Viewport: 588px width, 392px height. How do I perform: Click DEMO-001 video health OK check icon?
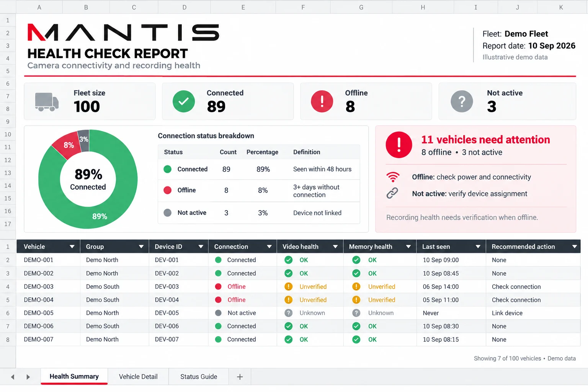pyautogui.click(x=289, y=260)
